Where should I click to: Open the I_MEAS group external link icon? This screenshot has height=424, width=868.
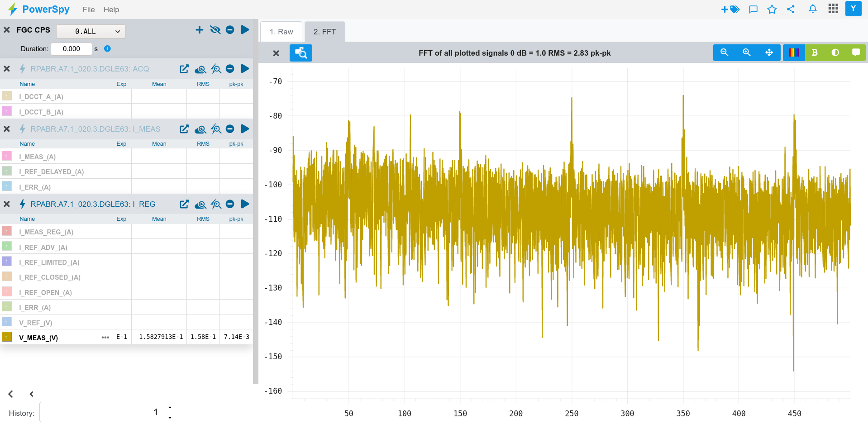(184, 129)
